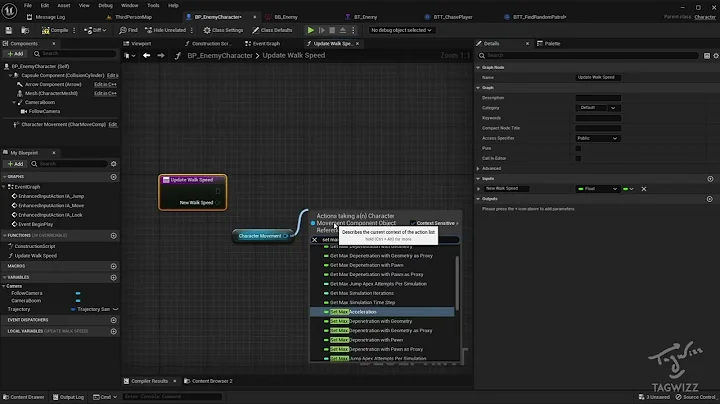Open Trajectory variable type dropdown
Image resolution: width=720 pixels, height=404 pixels.
click(x=95, y=309)
